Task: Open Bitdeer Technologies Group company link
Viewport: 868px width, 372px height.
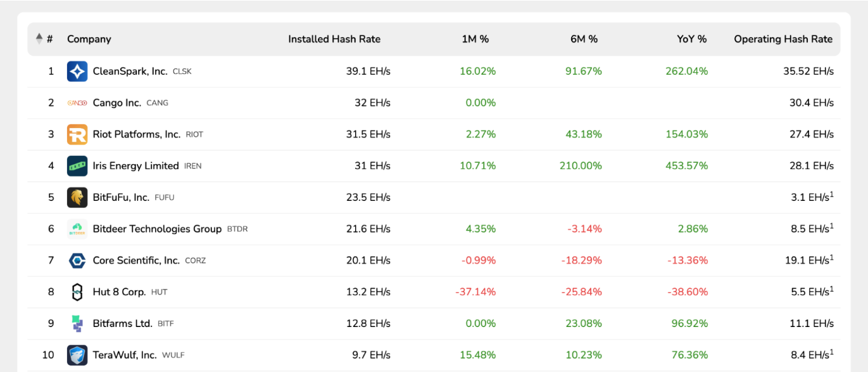Action: [157, 229]
